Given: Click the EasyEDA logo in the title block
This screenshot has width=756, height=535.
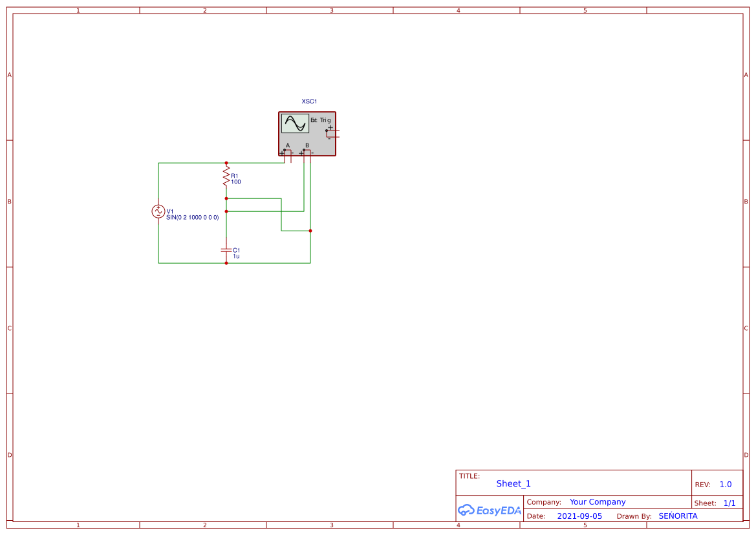Looking at the screenshot, I should tap(490, 510).
